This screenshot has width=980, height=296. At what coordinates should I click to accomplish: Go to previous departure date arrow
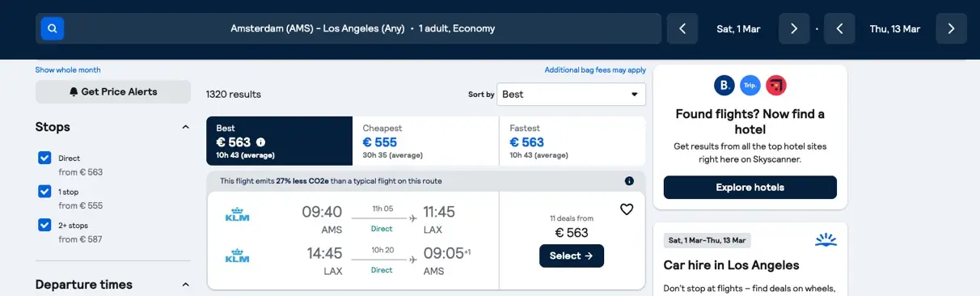(x=682, y=28)
